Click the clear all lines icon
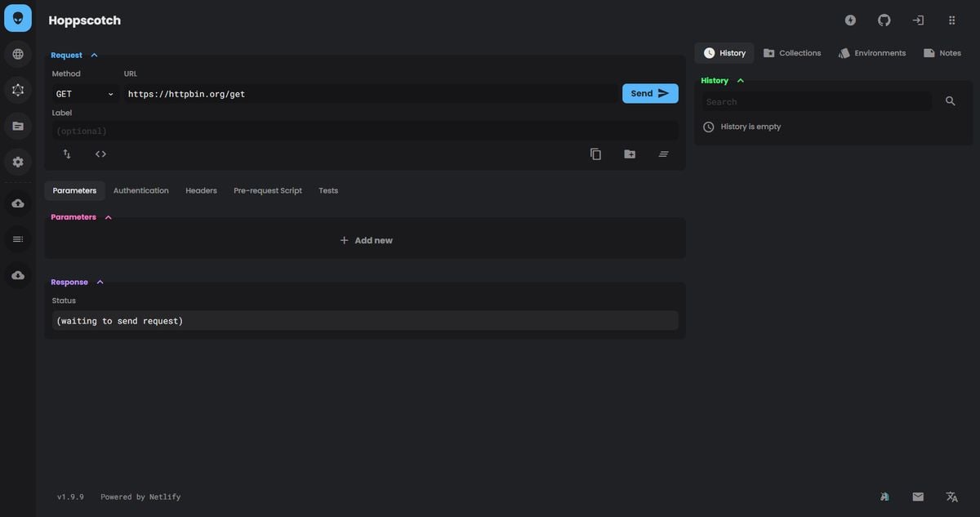The width and height of the screenshot is (980, 517). pos(664,154)
